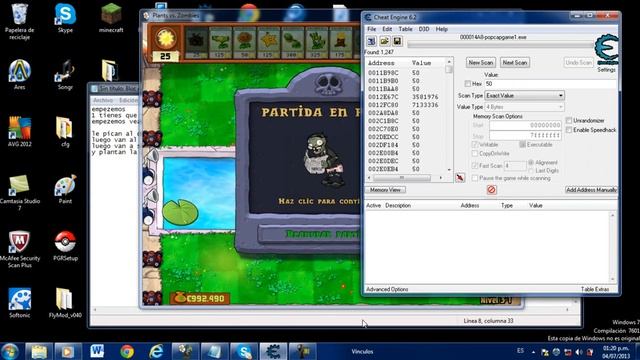The image size is (640, 360).
Task: Click Table Extras at bottom right
Action: pyautogui.click(x=595, y=289)
